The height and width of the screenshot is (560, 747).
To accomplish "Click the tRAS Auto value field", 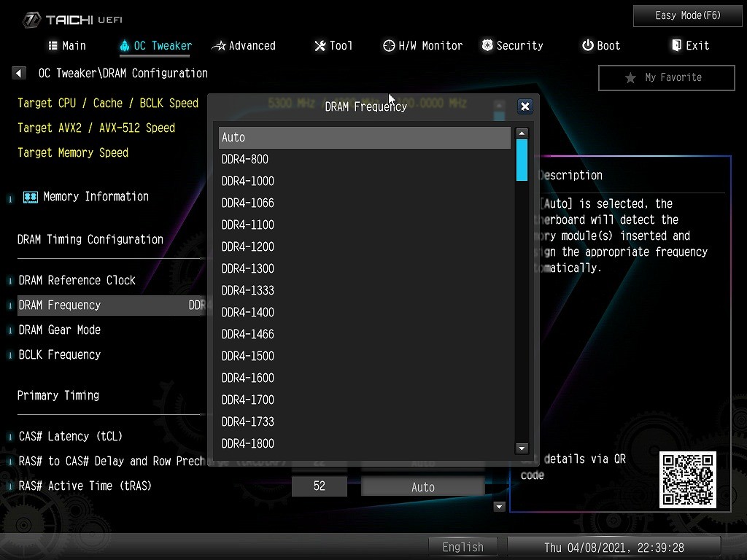I will 422,487.
